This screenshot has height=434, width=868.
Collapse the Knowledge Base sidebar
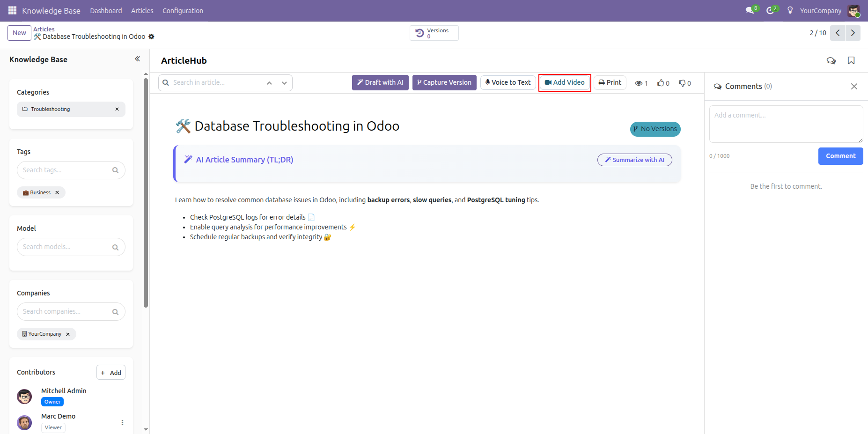[137, 59]
